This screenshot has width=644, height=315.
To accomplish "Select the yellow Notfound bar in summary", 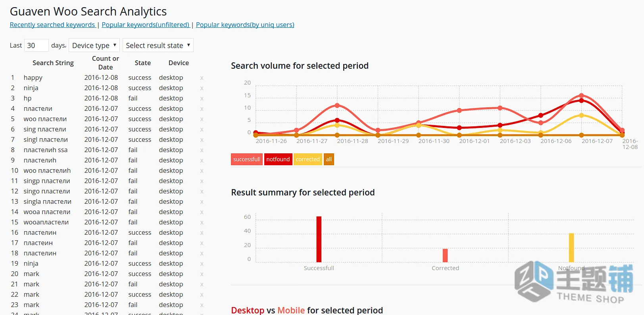I will (571, 247).
